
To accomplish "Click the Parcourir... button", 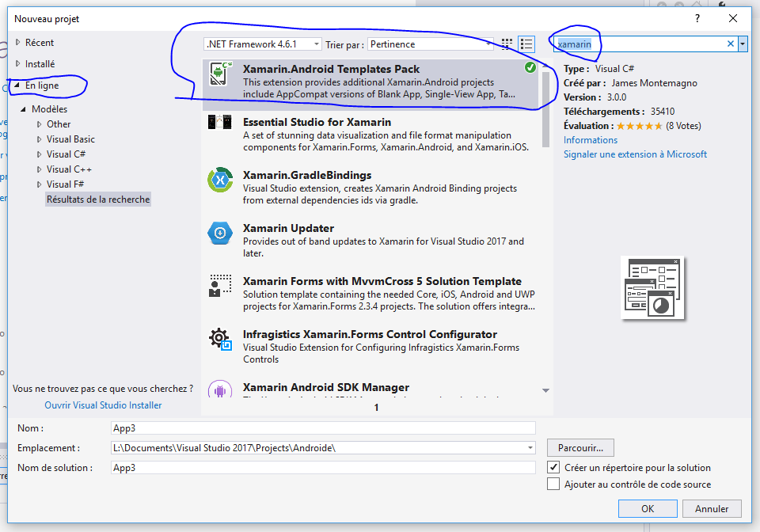I will (580, 448).
